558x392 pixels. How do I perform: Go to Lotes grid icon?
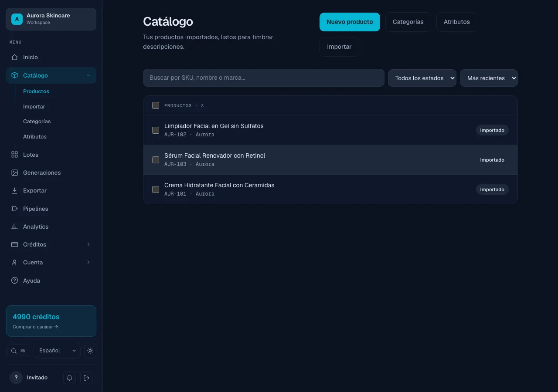coord(14,155)
